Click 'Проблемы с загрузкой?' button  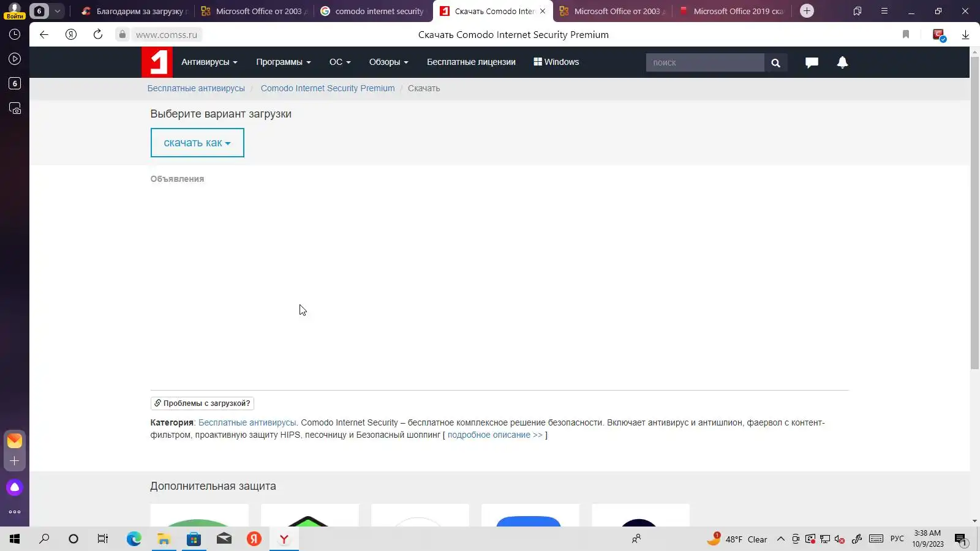(202, 403)
